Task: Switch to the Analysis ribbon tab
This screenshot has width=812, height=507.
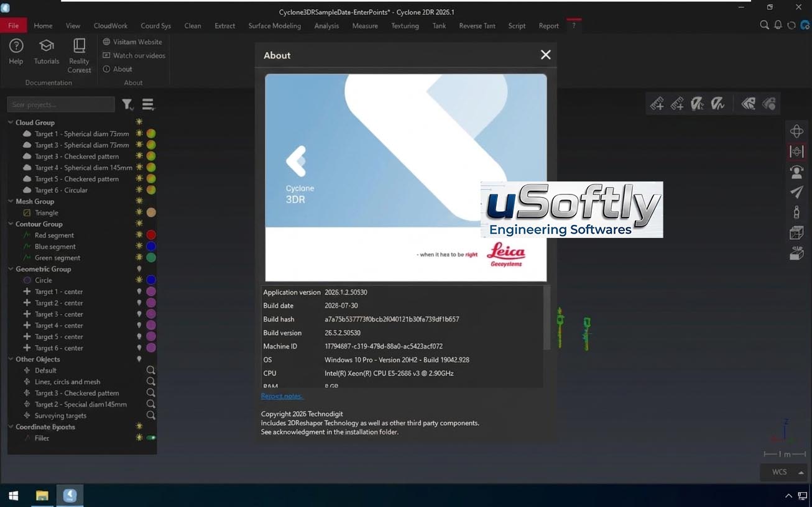Action: [326, 25]
